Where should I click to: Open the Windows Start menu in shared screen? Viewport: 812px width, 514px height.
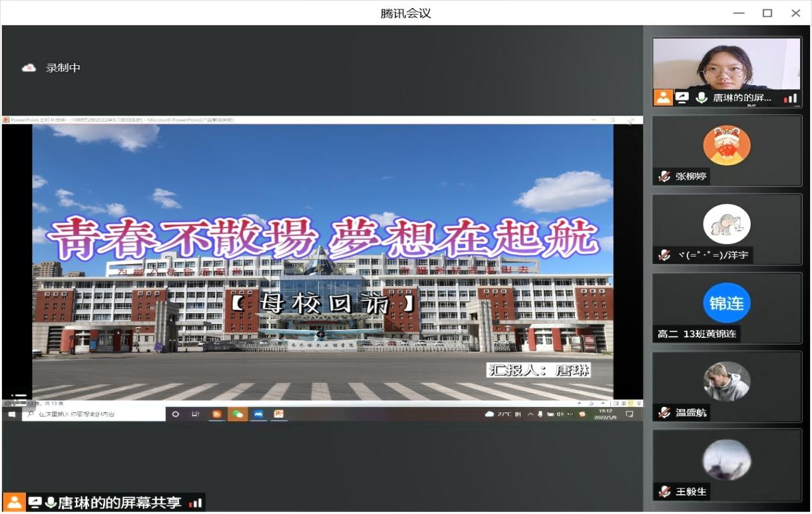[11, 414]
